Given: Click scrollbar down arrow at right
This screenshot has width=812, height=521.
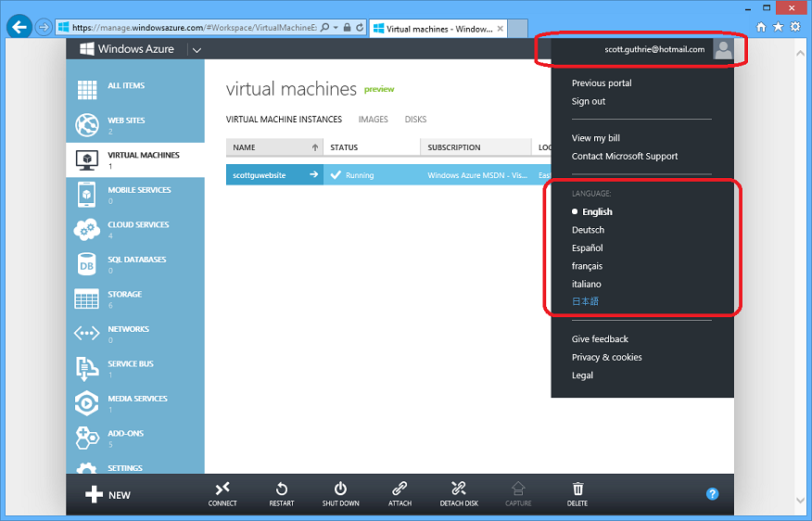Looking at the screenshot, I should (800, 501).
